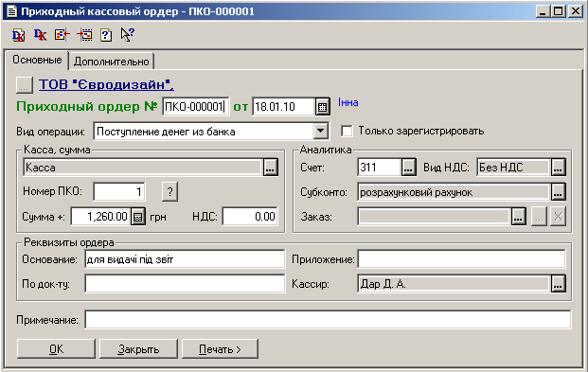Click the Основание text field

185,259
